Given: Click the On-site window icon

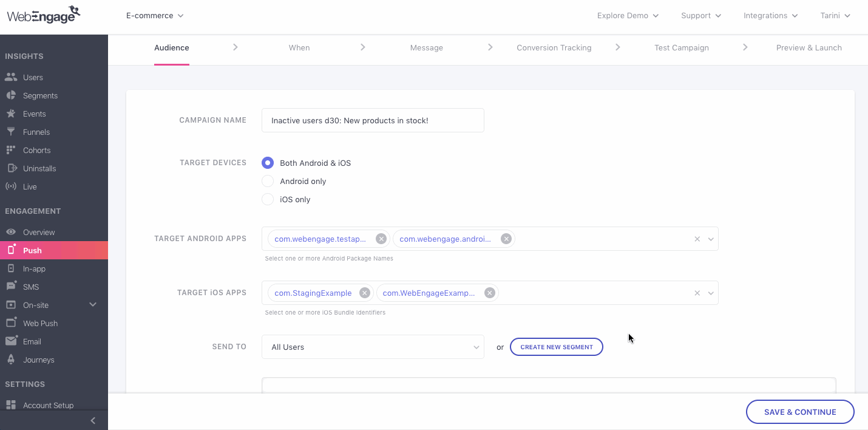Looking at the screenshot, I should pyautogui.click(x=11, y=305).
